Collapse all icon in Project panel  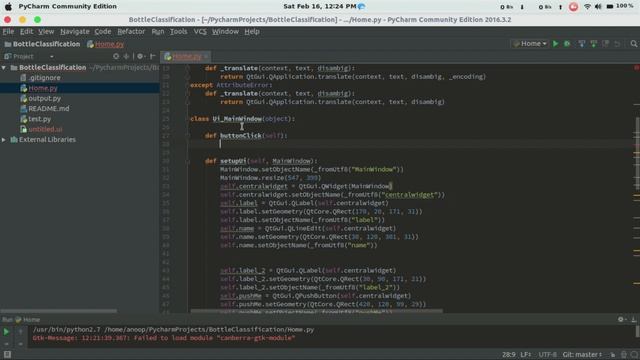(x=126, y=56)
